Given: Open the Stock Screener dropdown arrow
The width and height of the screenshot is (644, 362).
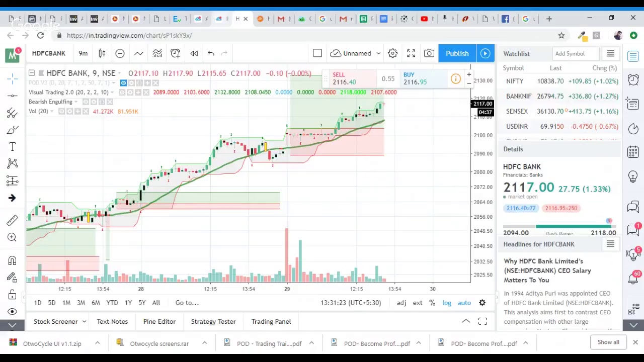Looking at the screenshot, I should coord(84,322).
